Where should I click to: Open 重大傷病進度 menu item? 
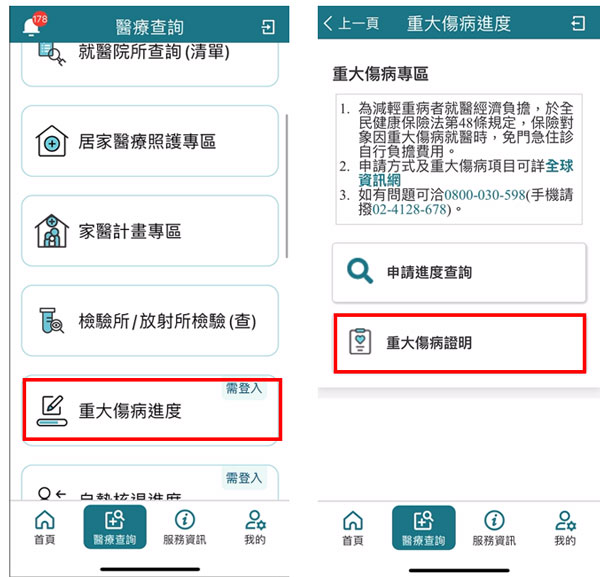click(152, 409)
